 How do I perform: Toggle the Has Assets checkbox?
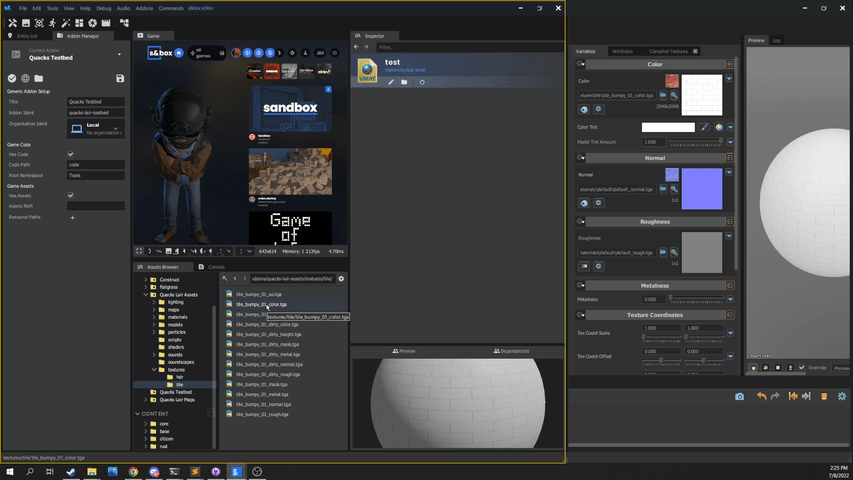point(71,195)
